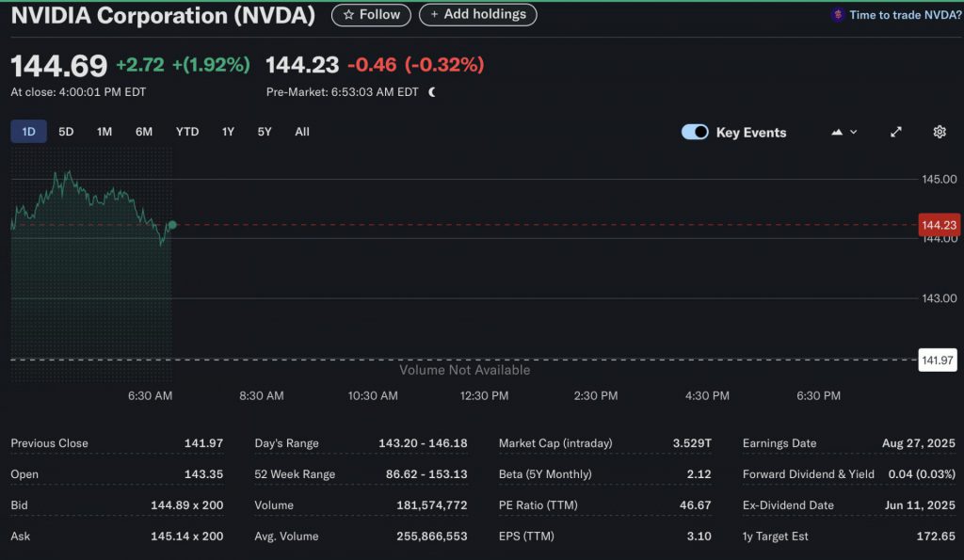Screen dimensions: 964x560
Task: Click the Ask value 145.14 x 200
Action: 187,536
